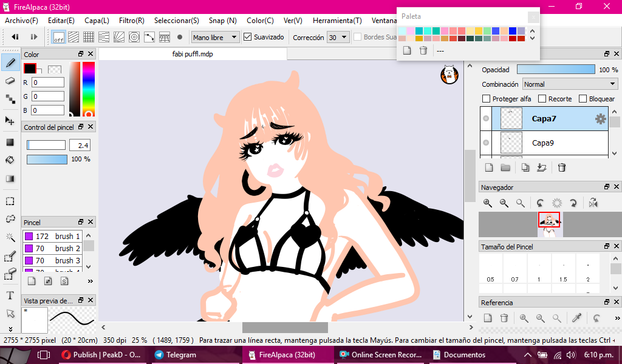The height and width of the screenshot is (364, 622).
Task: Open the Editar(E) menu
Action: click(x=61, y=21)
